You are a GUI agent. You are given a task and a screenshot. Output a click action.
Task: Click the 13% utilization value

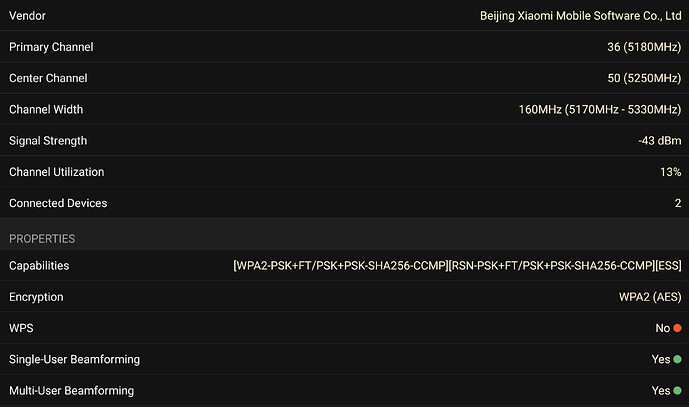click(671, 172)
